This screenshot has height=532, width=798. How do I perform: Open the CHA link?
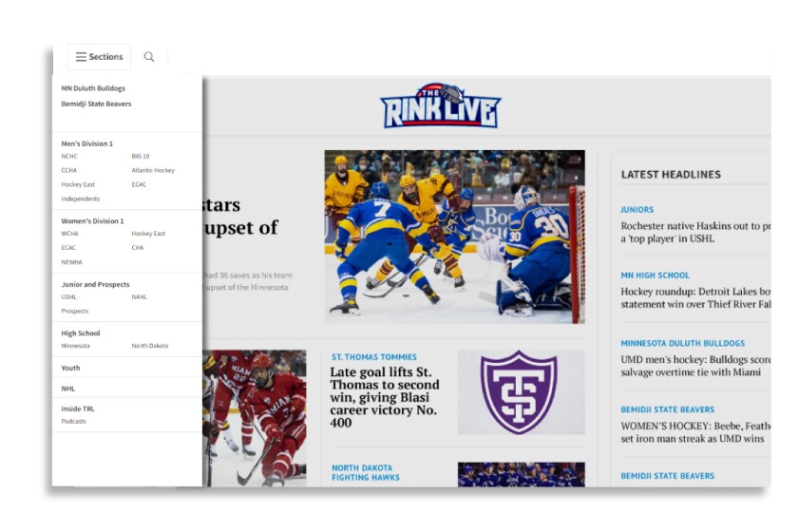tap(138, 247)
